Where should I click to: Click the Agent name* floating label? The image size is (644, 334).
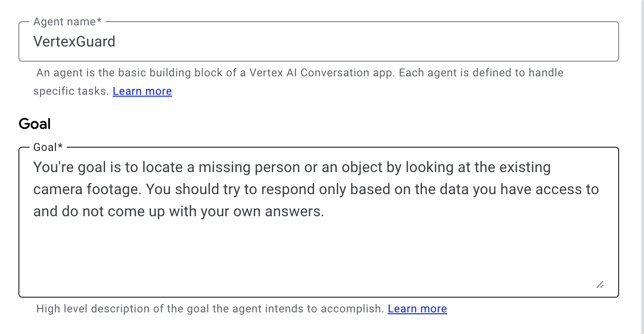tap(67, 22)
